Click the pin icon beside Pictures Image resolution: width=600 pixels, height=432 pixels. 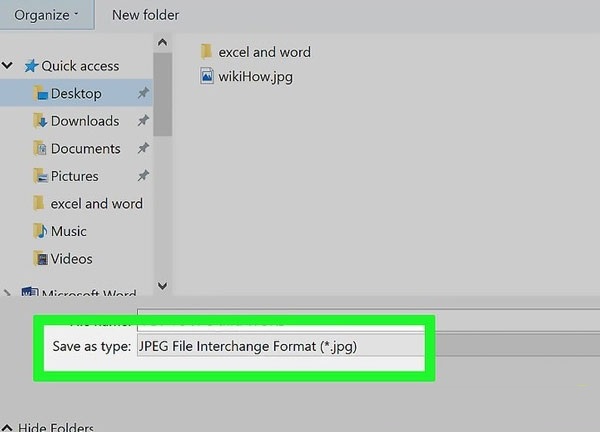(x=143, y=176)
